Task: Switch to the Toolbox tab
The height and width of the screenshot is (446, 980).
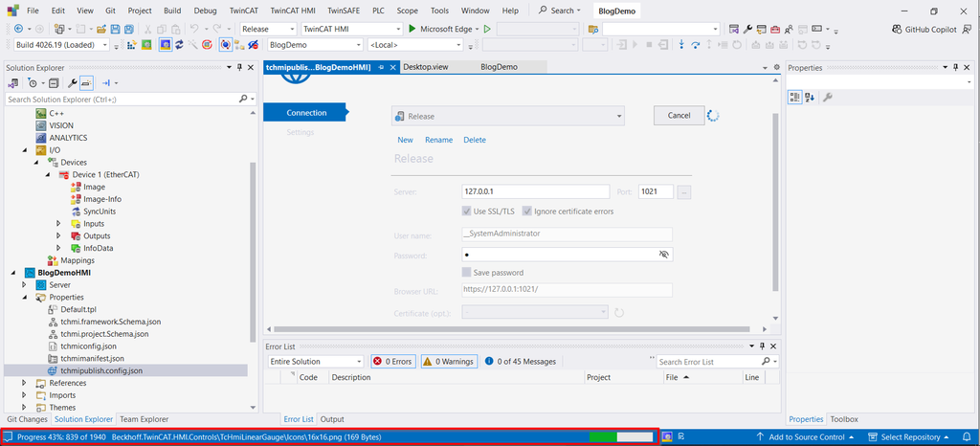Action: (844, 419)
